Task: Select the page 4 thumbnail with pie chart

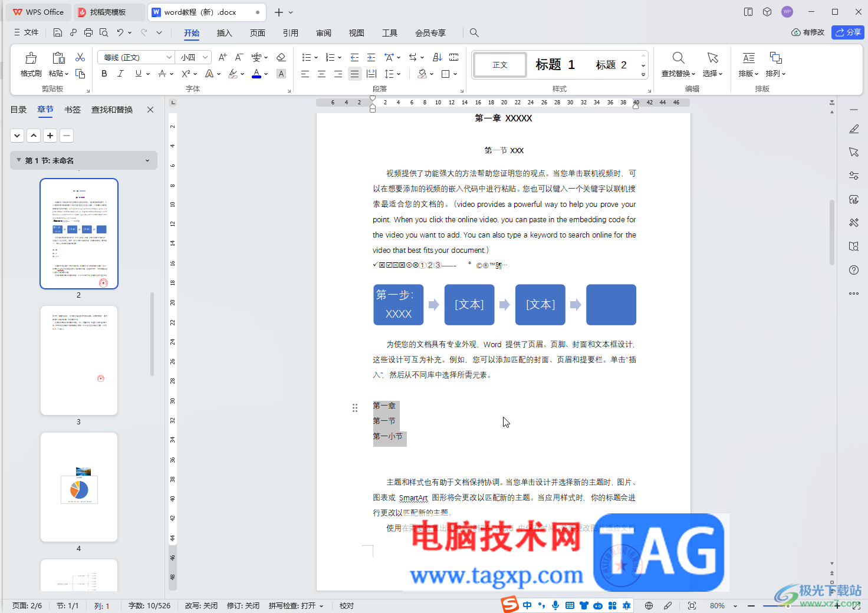Action: [x=79, y=487]
